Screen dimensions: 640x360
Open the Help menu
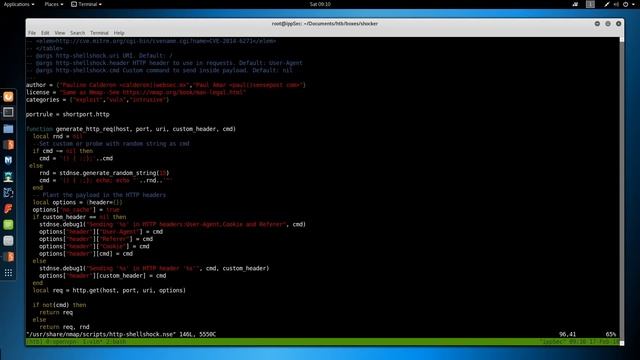[119, 33]
